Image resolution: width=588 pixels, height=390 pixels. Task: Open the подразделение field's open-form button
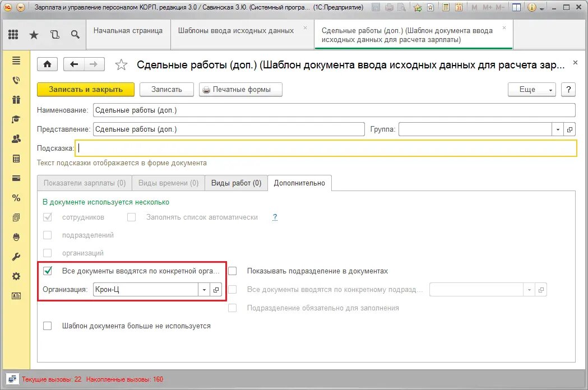[x=541, y=290]
